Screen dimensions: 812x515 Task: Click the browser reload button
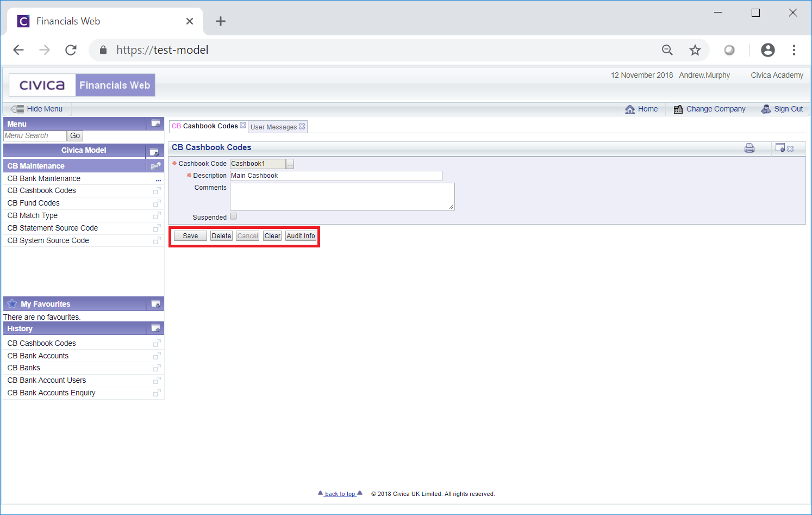[x=71, y=50]
